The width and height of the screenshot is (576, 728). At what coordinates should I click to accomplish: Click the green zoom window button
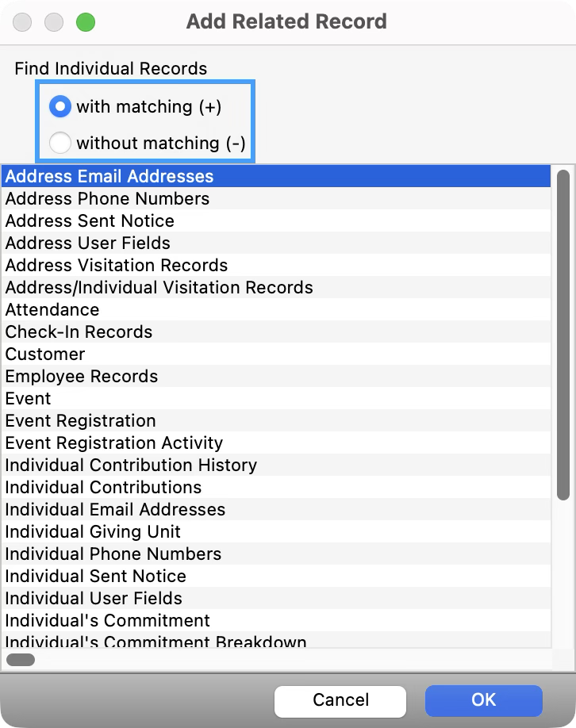tap(86, 22)
